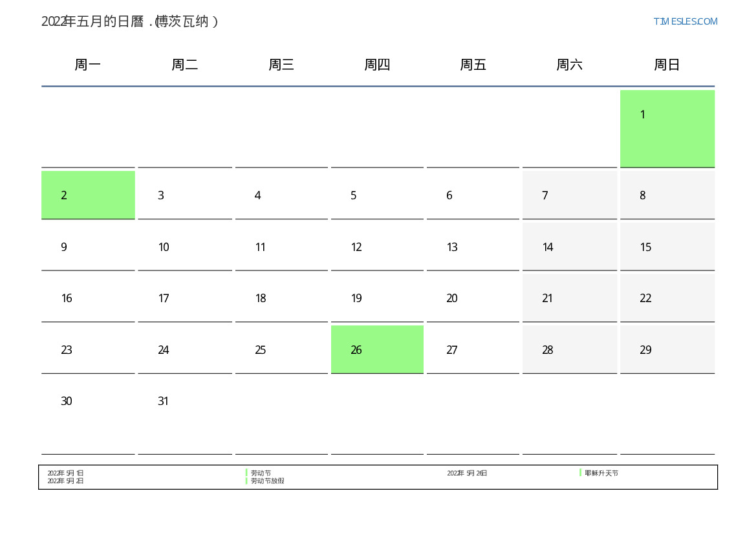The image size is (756, 535).
Task: Click the green marker beside 耶稣升天节
Action: click(580, 473)
